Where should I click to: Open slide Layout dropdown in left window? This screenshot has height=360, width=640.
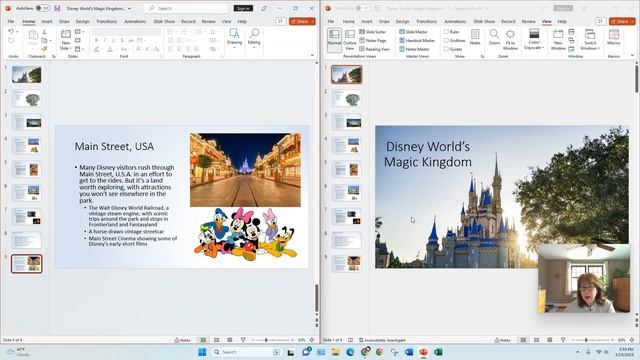coord(80,32)
